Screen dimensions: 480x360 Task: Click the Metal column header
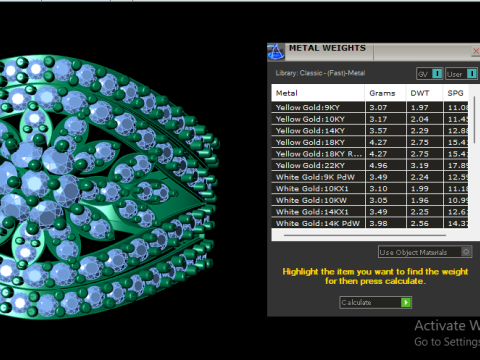coord(318,93)
